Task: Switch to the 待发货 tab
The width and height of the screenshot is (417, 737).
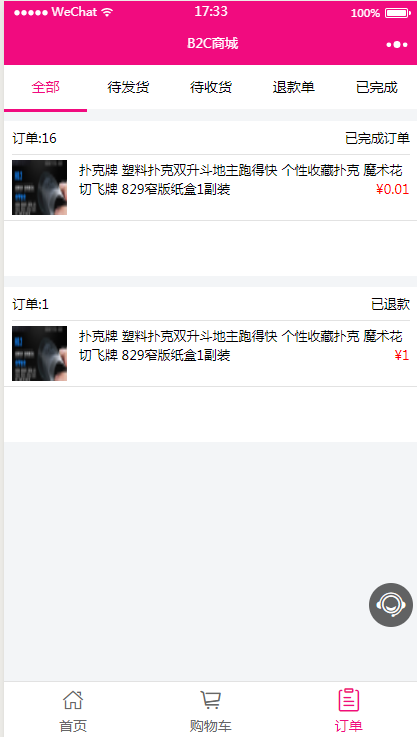Action: (128, 87)
